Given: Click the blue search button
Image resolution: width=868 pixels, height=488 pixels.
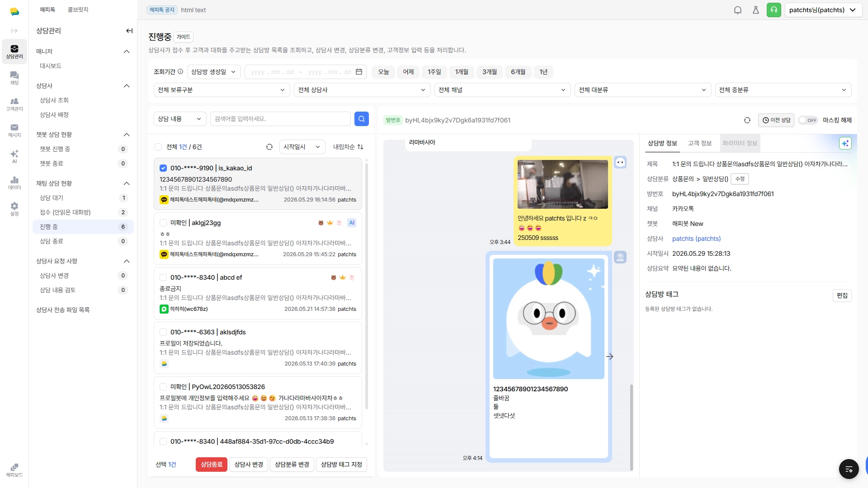Looking at the screenshot, I should 362,119.
